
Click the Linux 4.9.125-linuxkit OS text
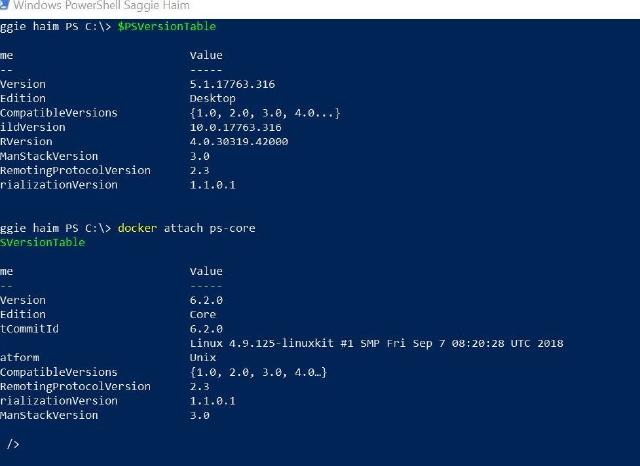pos(376,343)
